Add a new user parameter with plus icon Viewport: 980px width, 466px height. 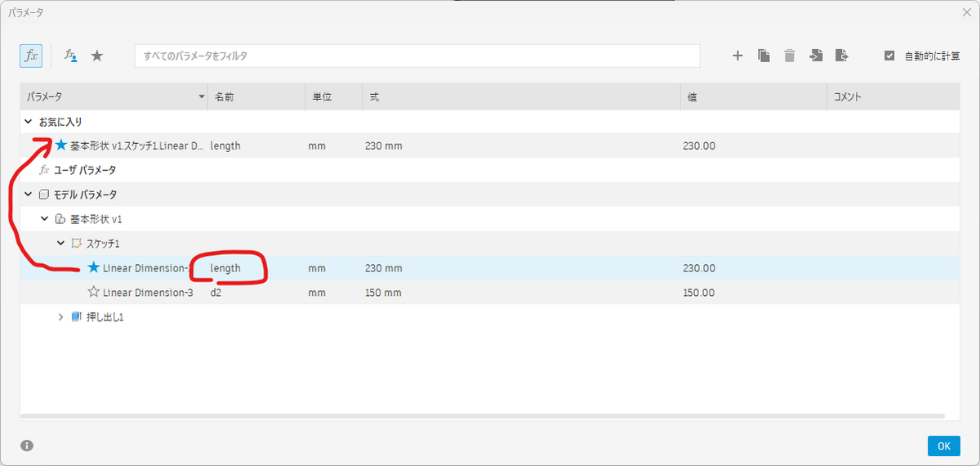pyautogui.click(x=737, y=56)
